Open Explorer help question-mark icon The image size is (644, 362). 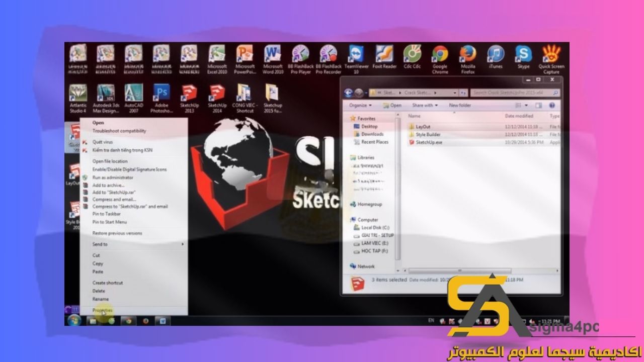tap(552, 106)
